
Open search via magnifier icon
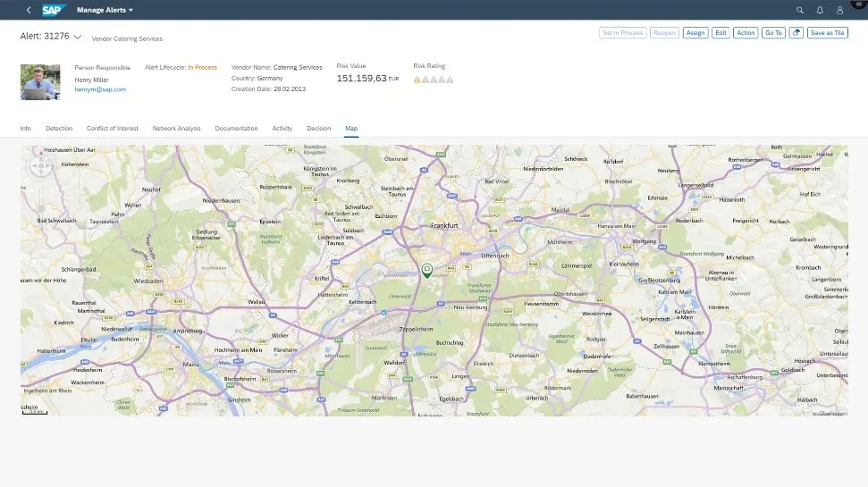pos(800,10)
